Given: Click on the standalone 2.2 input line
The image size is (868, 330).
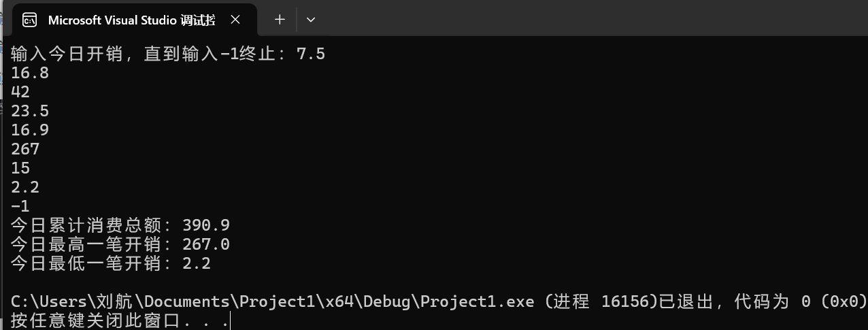Looking at the screenshot, I should click(x=25, y=187).
